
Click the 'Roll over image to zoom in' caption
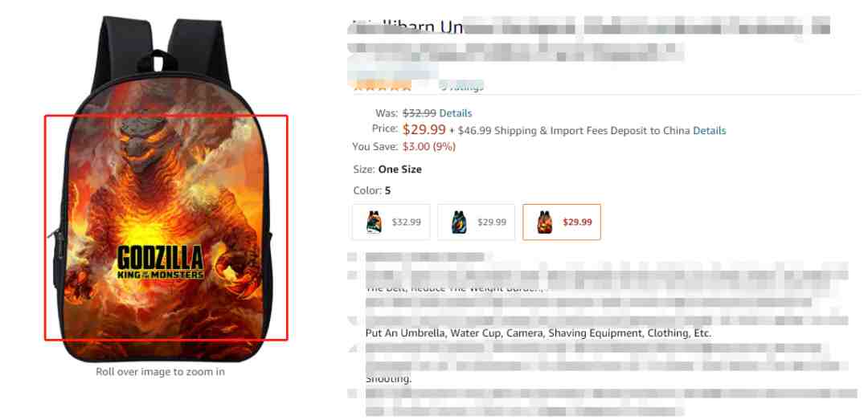point(161,372)
